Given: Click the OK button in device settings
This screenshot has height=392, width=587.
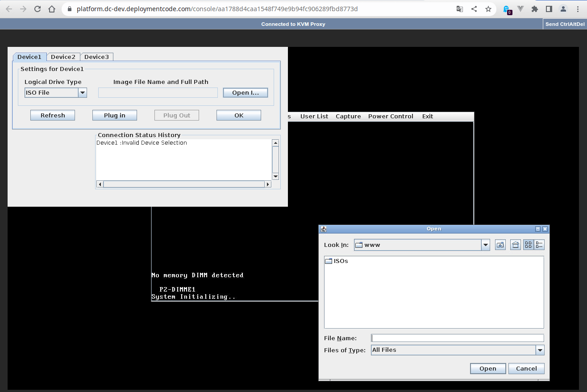Looking at the screenshot, I should tap(239, 115).
